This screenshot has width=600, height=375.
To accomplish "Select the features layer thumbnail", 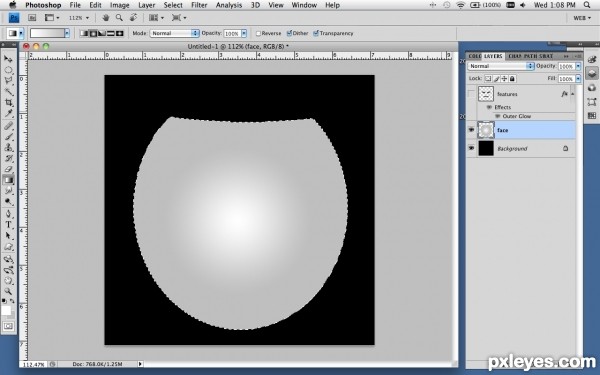I will point(486,94).
